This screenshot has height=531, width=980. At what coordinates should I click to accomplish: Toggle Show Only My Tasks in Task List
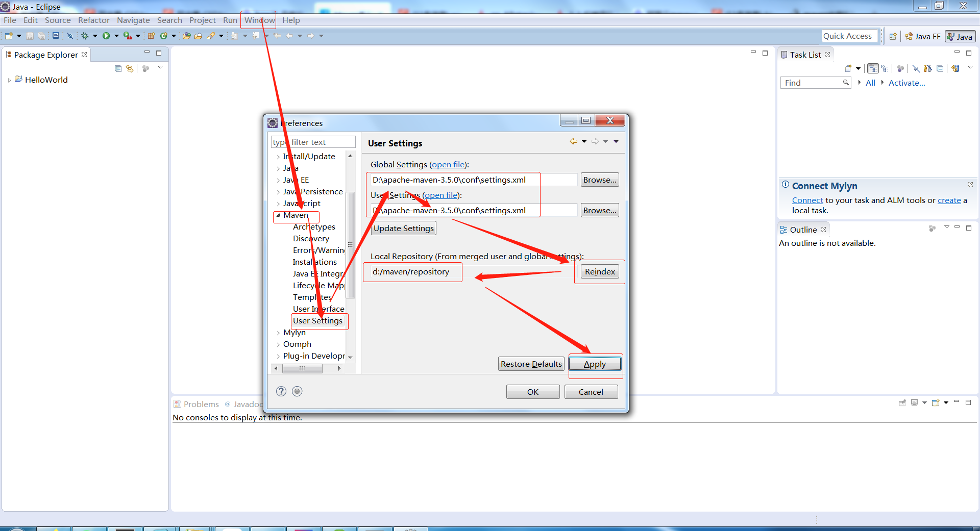point(927,68)
